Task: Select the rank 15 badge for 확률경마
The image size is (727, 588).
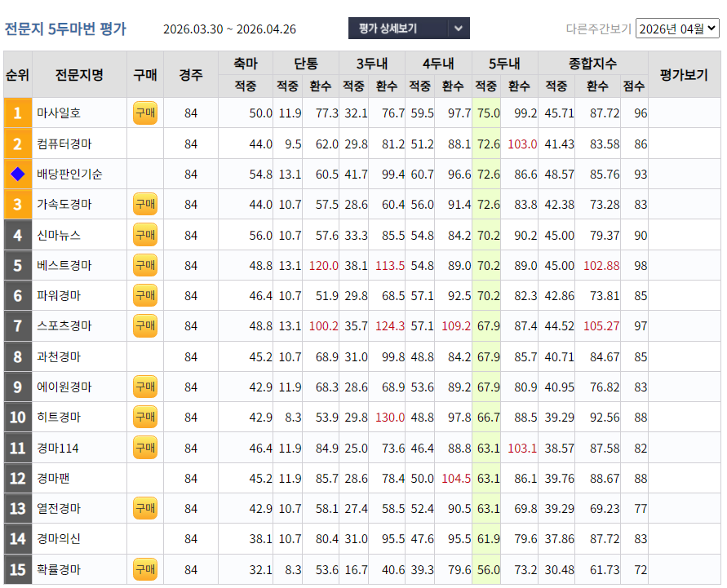Action: point(17,569)
